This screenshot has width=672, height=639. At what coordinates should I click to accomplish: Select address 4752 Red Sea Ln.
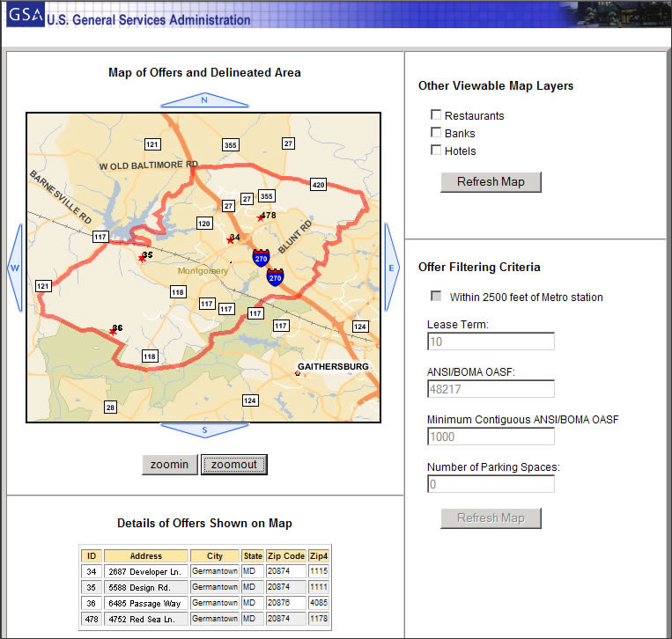(146, 619)
